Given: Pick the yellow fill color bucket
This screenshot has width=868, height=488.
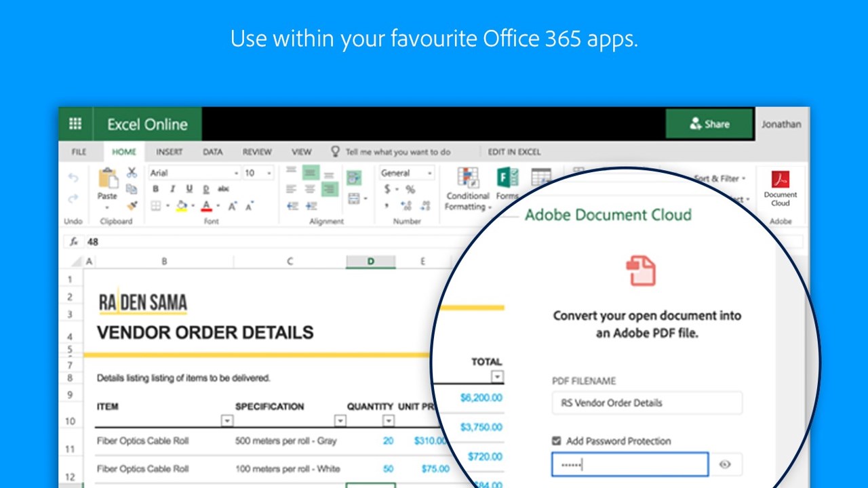Looking at the screenshot, I should [182, 206].
